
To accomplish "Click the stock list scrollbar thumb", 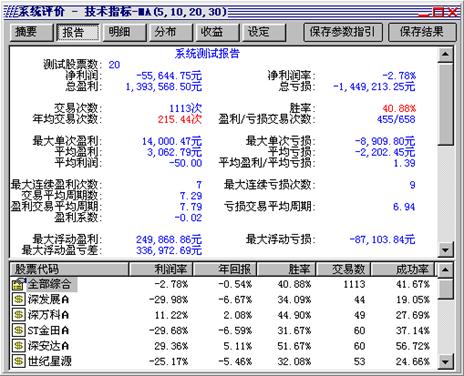I will [445, 289].
